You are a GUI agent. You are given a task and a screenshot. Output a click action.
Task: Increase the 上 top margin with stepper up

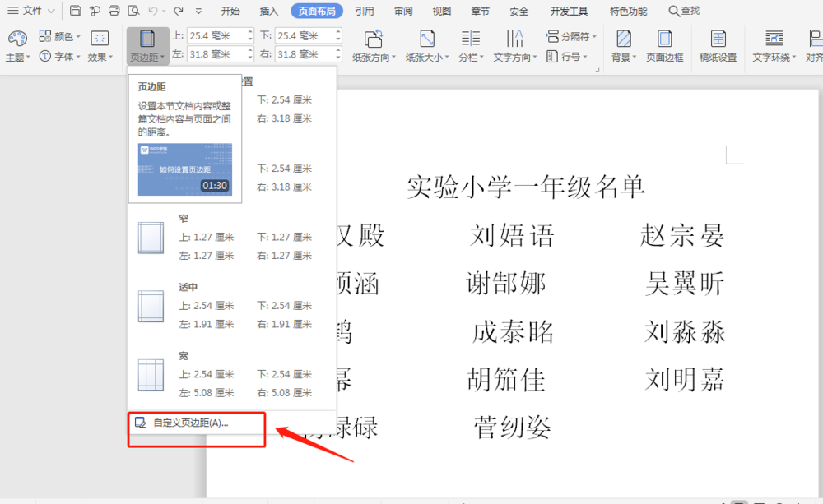(x=250, y=32)
